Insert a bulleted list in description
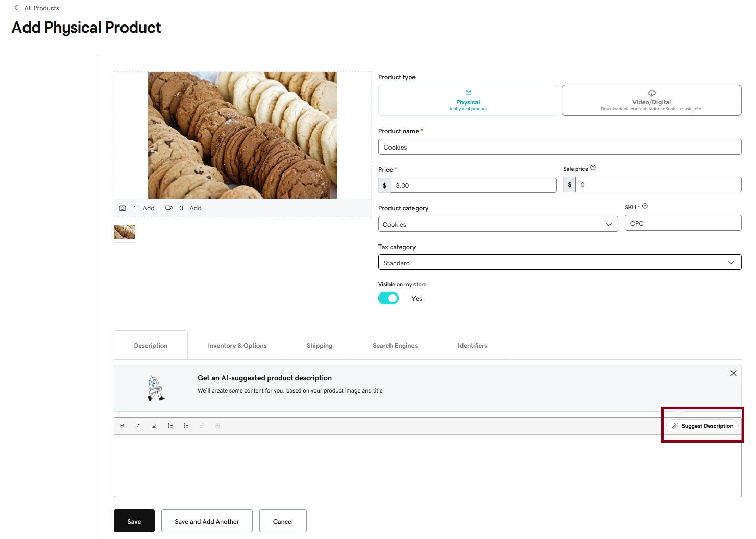The image size is (756, 539). pos(170,426)
